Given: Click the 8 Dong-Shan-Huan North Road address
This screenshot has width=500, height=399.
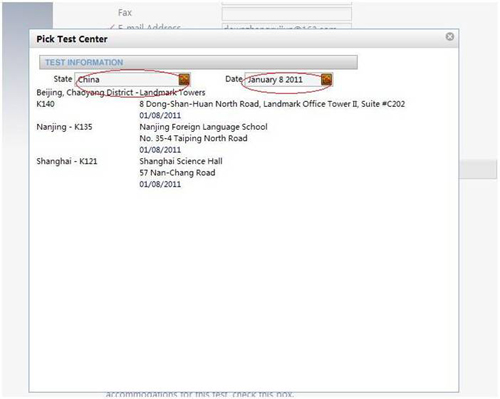Looking at the screenshot, I should click(x=272, y=104).
